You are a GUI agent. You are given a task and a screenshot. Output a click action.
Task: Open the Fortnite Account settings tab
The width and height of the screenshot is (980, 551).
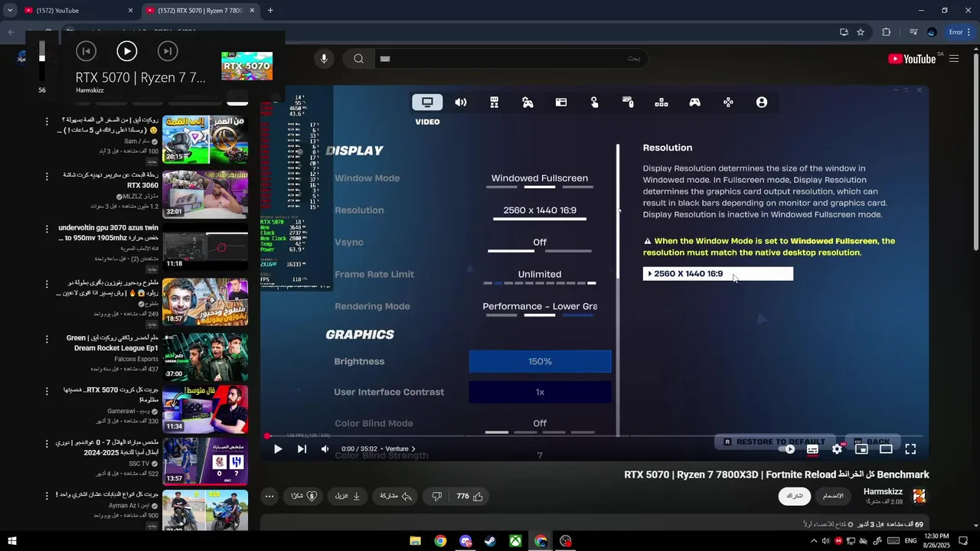762,103
